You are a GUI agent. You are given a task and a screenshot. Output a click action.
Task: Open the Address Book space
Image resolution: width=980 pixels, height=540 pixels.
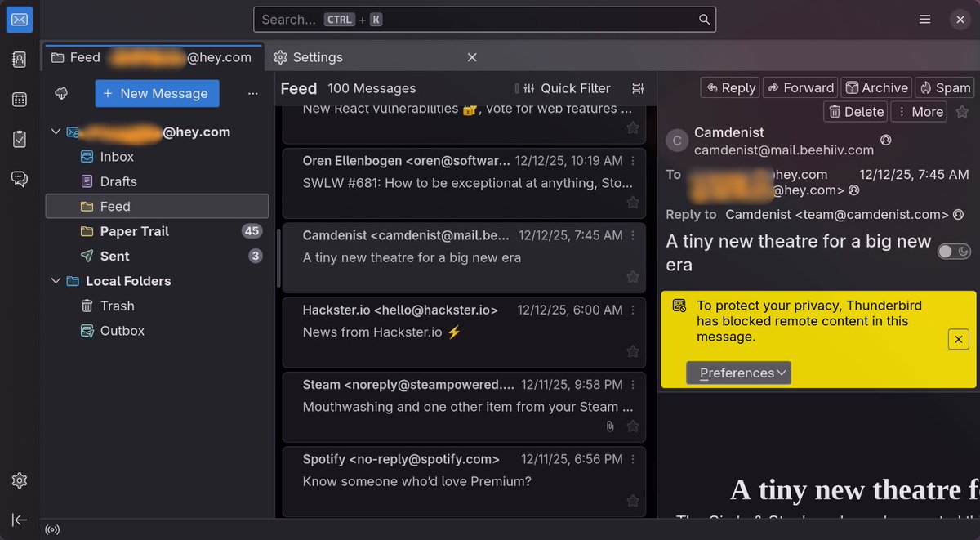20,60
